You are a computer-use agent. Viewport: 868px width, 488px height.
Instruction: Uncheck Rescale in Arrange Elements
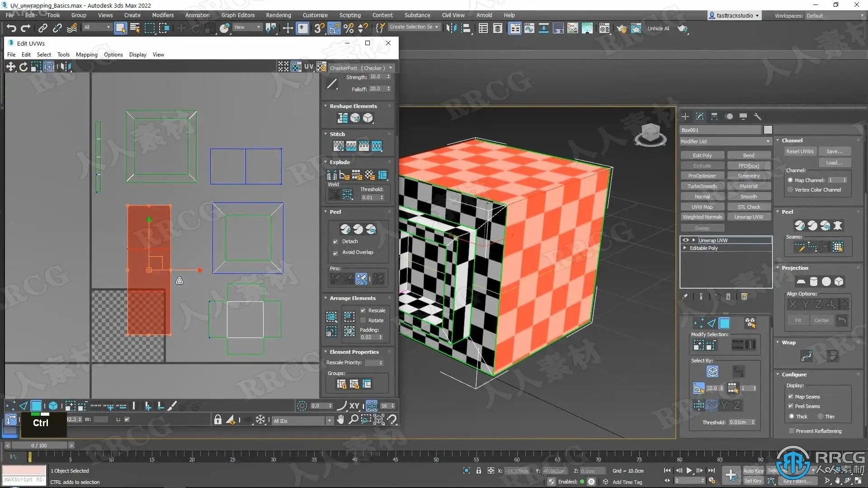363,310
